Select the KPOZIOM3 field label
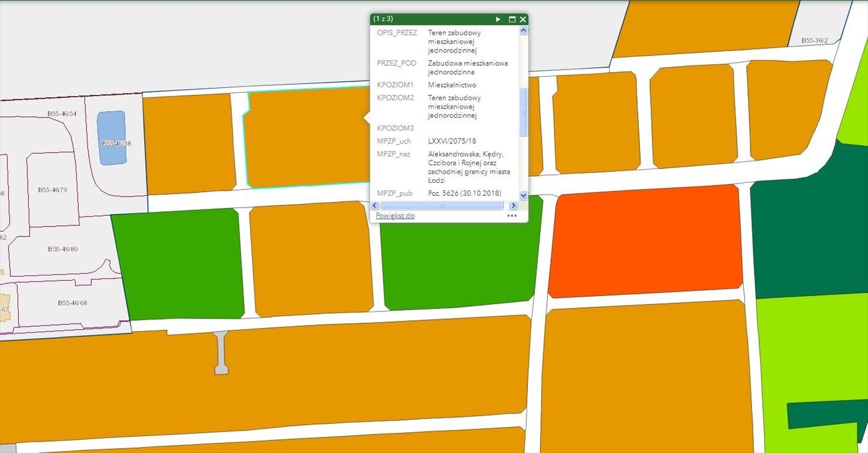Image resolution: width=868 pixels, height=453 pixels. point(396,128)
